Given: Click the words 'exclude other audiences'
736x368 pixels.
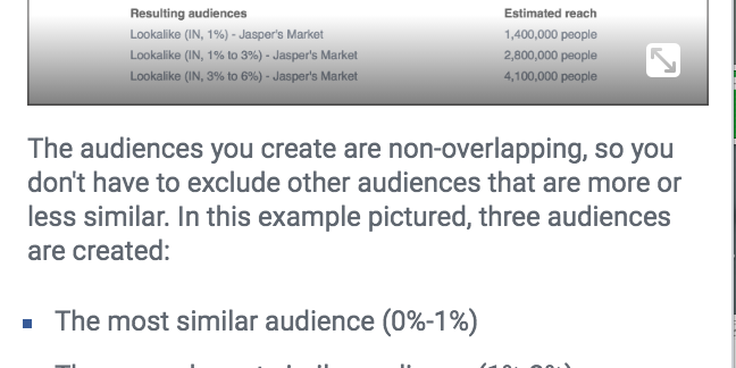Looking at the screenshot, I should click(x=334, y=183).
